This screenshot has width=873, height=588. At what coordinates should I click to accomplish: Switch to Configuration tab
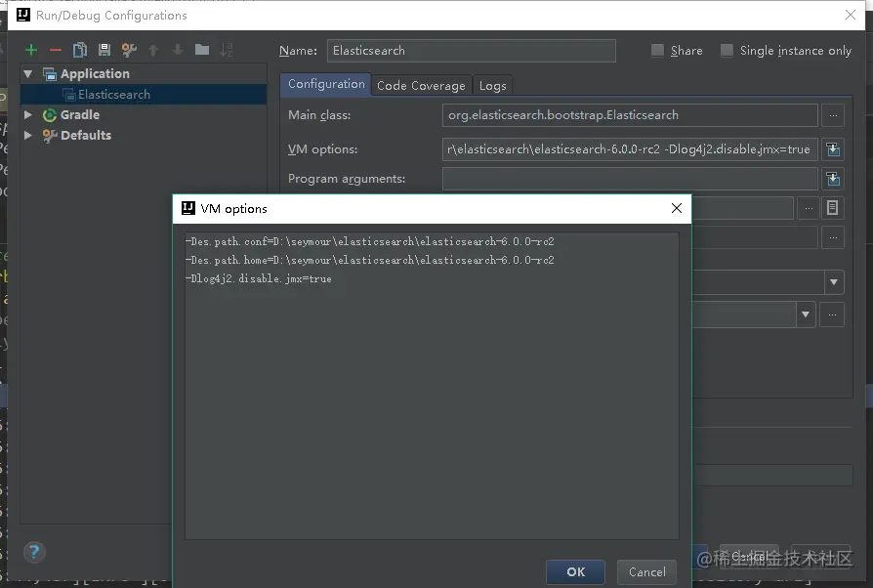pos(326,85)
